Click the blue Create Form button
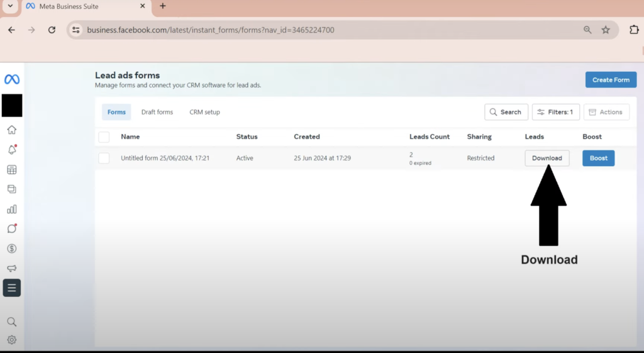 tap(610, 80)
